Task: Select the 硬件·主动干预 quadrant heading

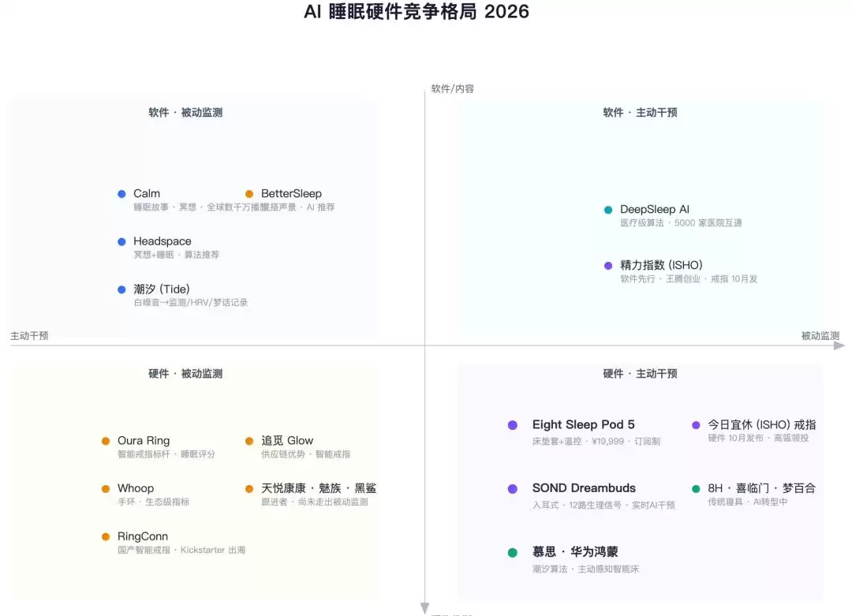Action: coord(640,374)
